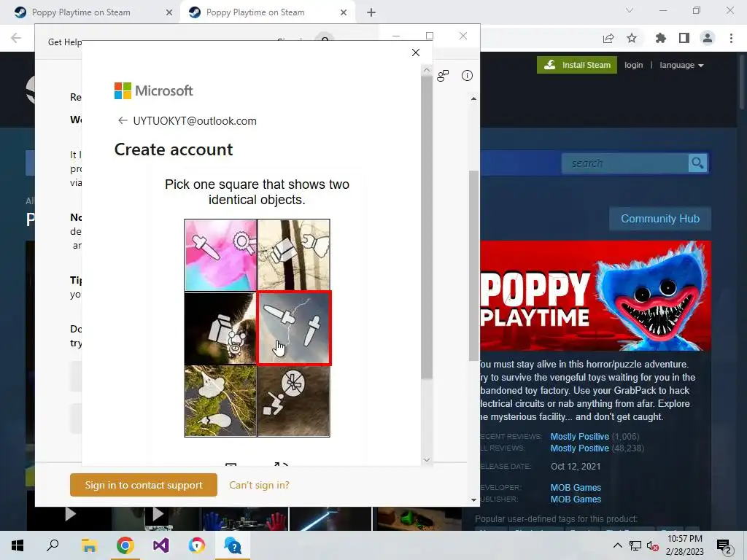Open File Explorer from the taskbar
Screen dimensions: 747x560
89,545
